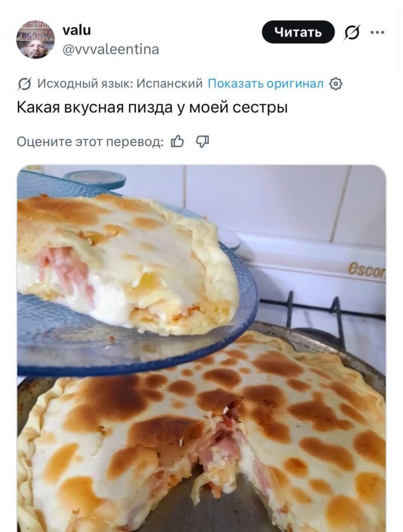Click the Исходный язык: Испанский label
This screenshot has width=403, height=532.
click(x=120, y=83)
